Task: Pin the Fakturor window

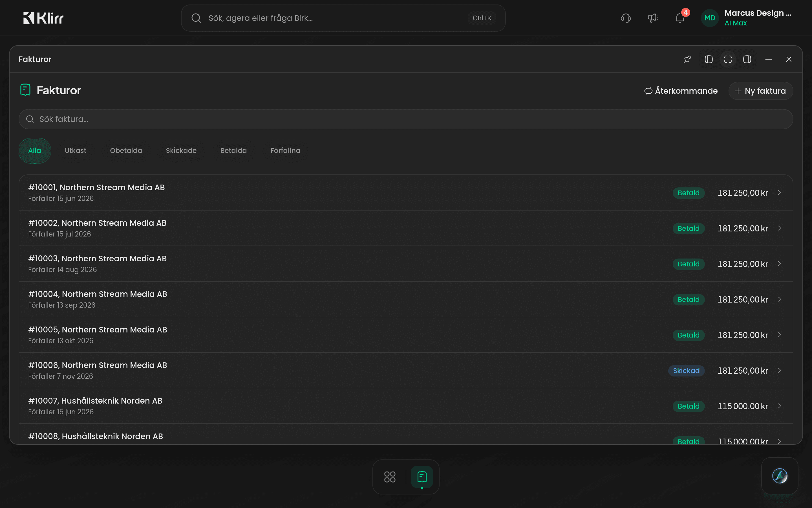Action: click(687, 59)
